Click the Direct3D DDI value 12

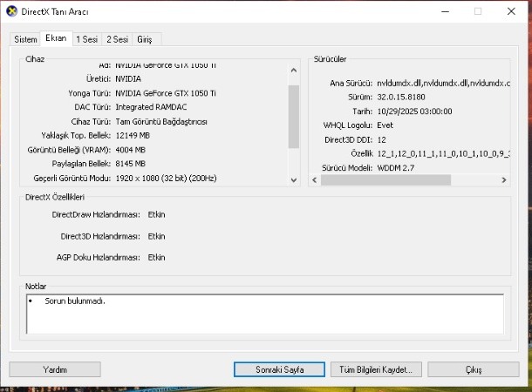[x=382, y=140]
